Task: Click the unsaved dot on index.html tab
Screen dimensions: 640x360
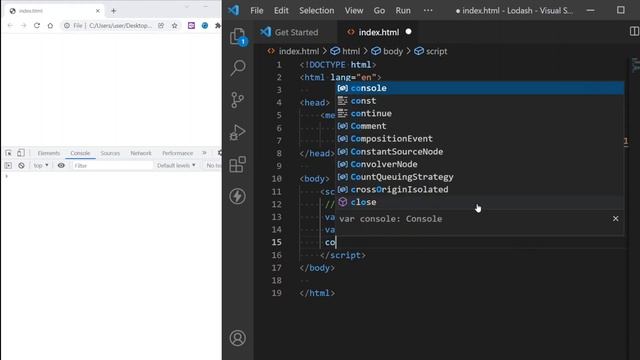Action: pyautogui.click(x=408, y=31)
